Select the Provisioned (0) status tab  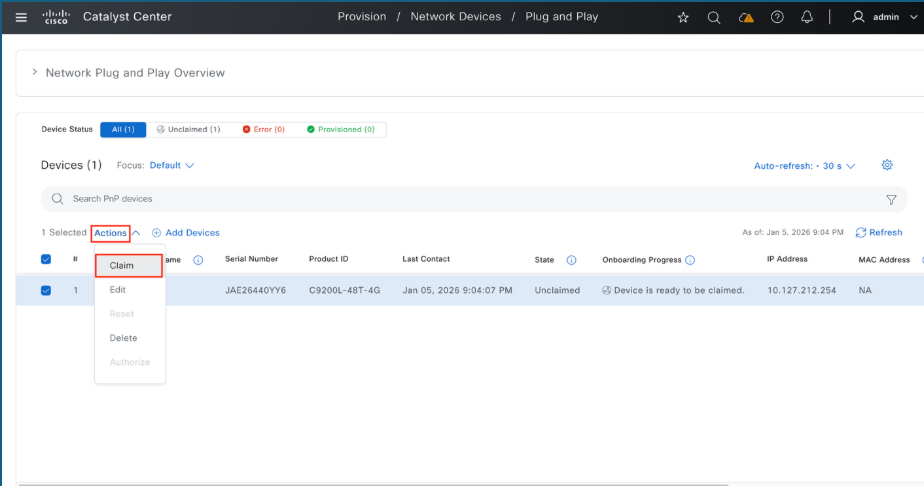tap(341, 130)
